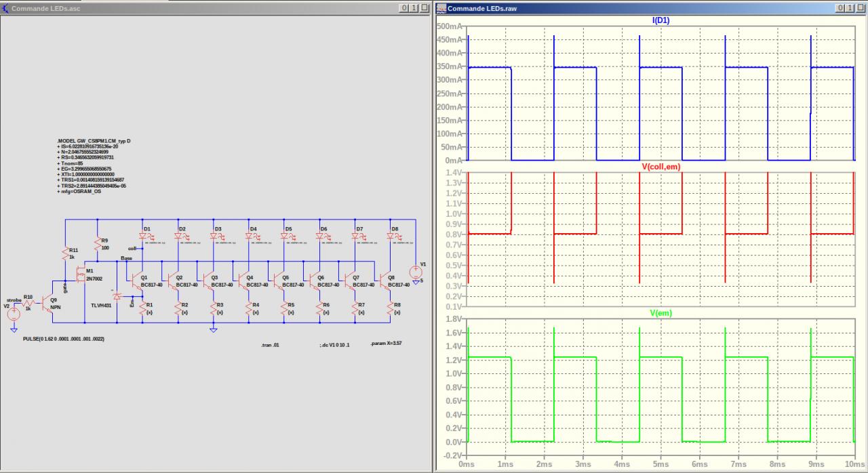This screenshot has height=473, width=868.
Task: Pick transistor Q1 BC817-40 symbol
Action: coord(138,279)
